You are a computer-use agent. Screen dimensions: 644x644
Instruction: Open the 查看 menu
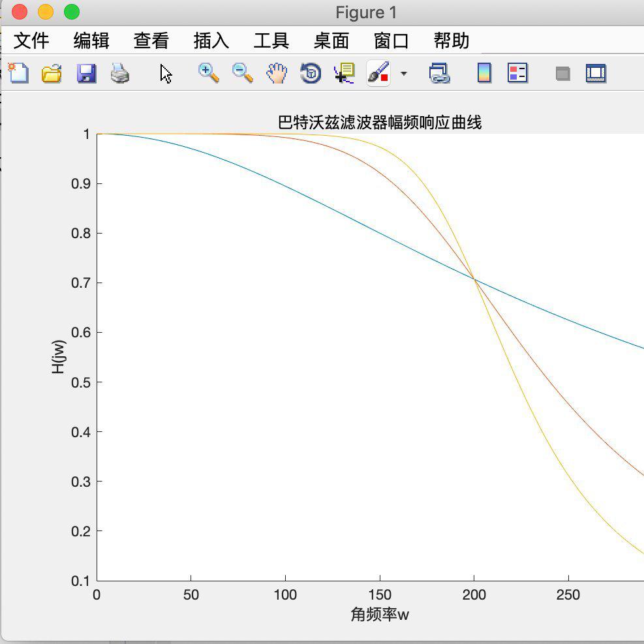tap(151, 40)
